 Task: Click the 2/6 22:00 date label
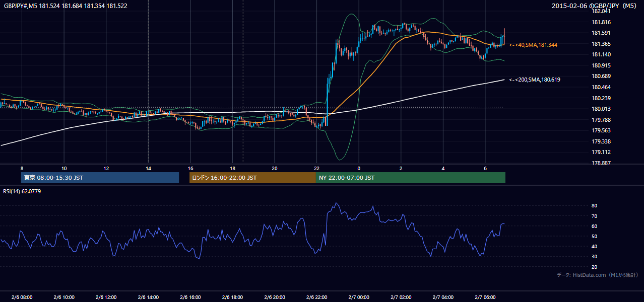tap(316, 297)
